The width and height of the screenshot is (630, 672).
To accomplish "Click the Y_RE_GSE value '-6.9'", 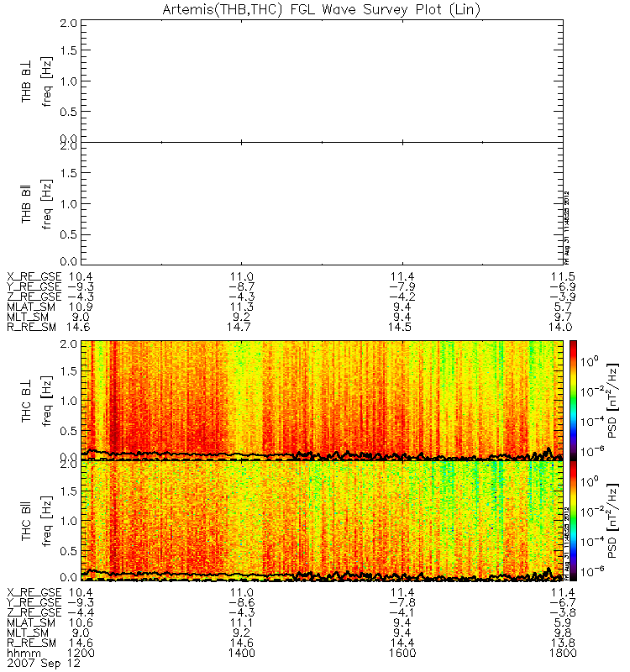I will click(563, 286).
